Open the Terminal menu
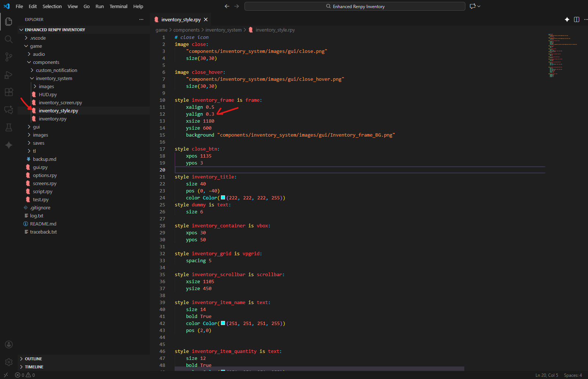Screen dimensions: 588x379 click(118, 6)
